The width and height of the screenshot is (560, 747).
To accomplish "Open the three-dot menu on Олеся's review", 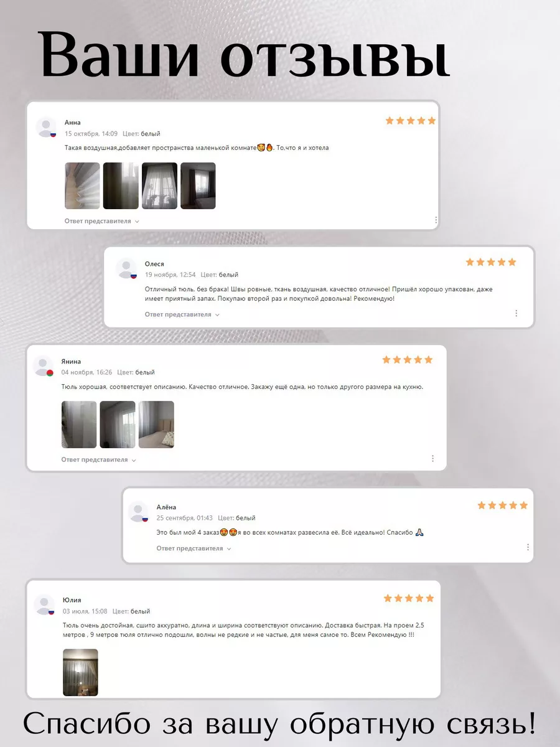I will pyautogui.click(x=516, y=313).
